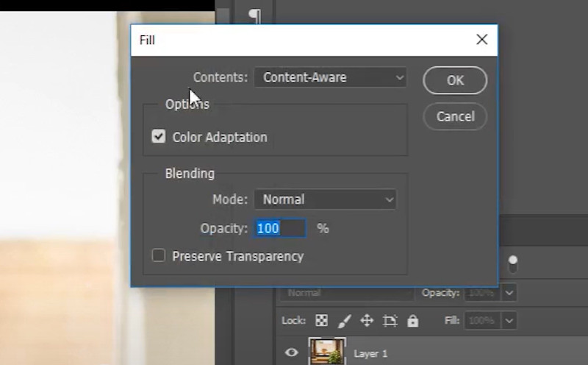The width and height of the screenshot is (588, 365).
Task: Open the Paragraph panel pilcrow icon
Action: [255, 16]
